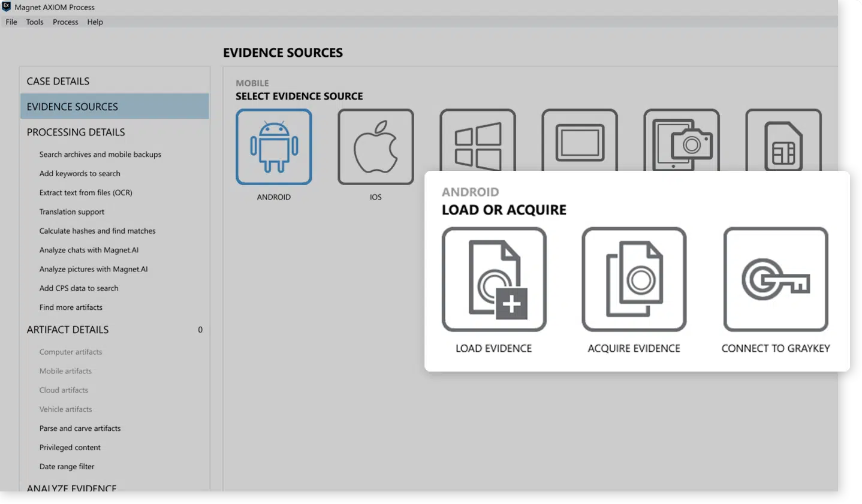Open Analyze chats with Magnet.AI

click(89, 251)
